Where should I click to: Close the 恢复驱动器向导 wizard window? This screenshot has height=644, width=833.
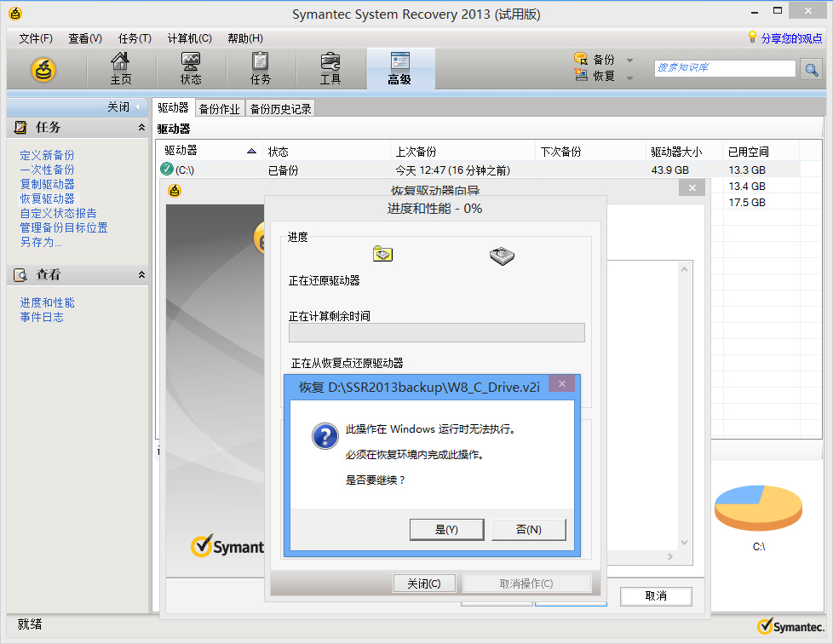click(x=692, y=187)
